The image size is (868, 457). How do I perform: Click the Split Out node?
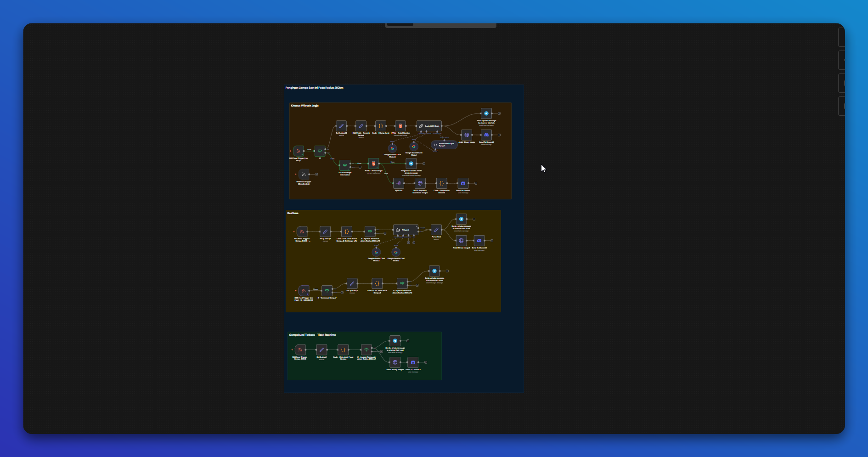[399, 183]
